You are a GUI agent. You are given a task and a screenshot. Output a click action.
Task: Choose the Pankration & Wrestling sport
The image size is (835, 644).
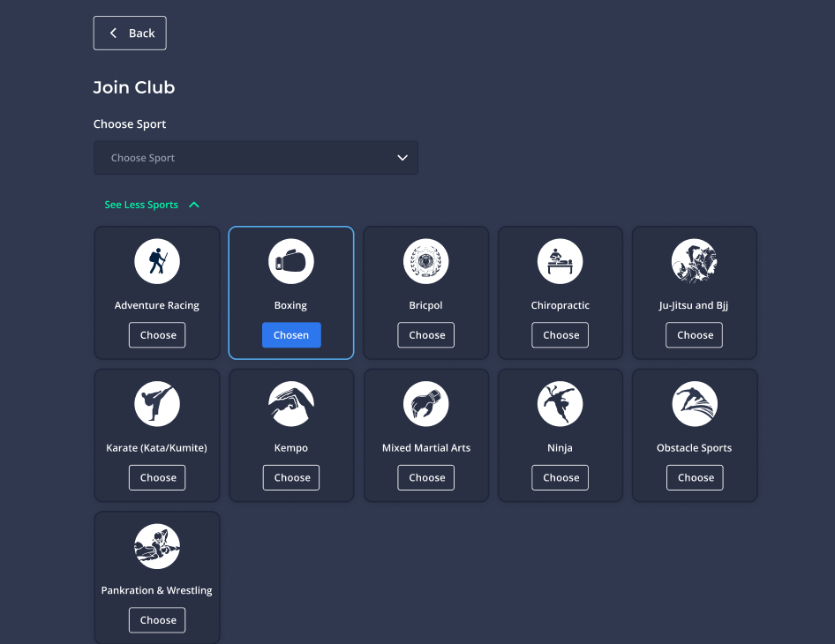(157, 620)
